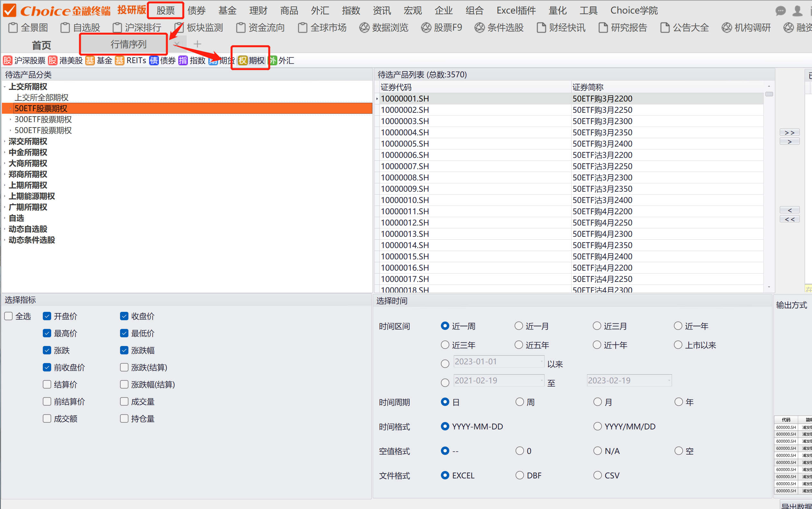
Task: Enable the 结算价 checkbox
Action: coord(47,384)
